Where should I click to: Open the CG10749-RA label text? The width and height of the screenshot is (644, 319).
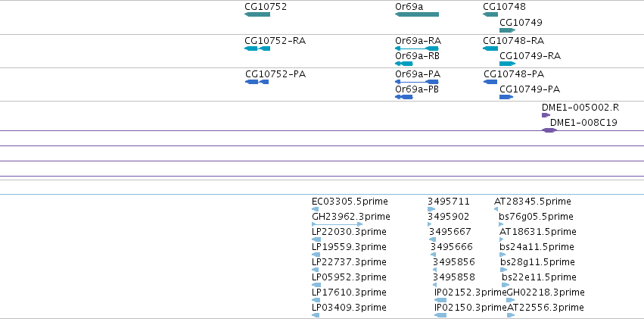click(530, 56)
